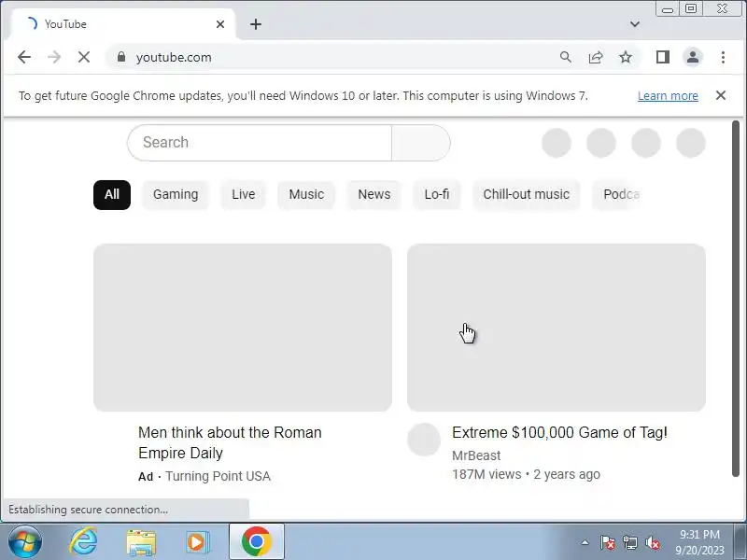
Task: Expand the tab search chevron
Action: point(635,24)
